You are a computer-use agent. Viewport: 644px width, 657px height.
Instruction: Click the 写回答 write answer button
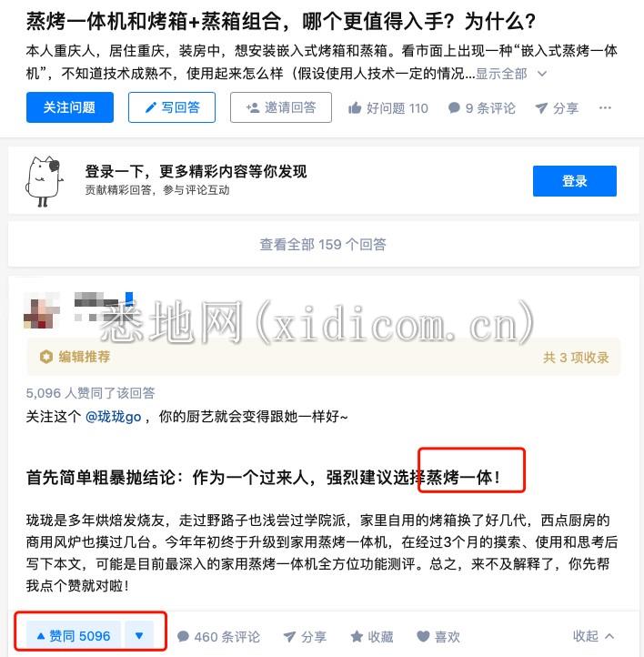(172, 107)
